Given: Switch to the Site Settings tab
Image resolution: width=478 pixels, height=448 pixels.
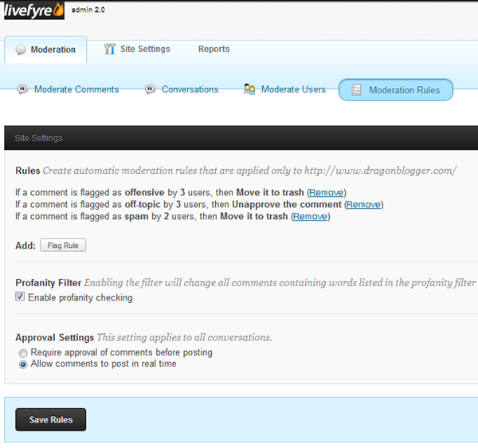Looking at the screenshot, I should (x=137, y=49).
